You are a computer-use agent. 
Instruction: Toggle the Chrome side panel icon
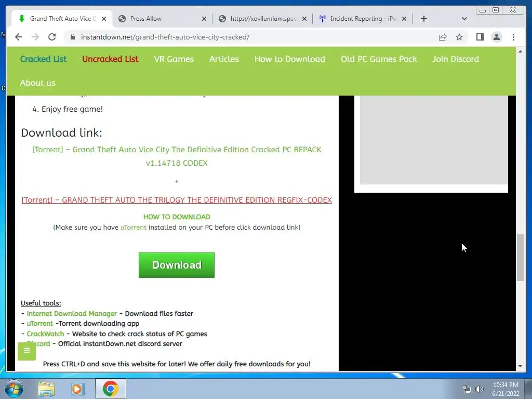click(480, 37)
